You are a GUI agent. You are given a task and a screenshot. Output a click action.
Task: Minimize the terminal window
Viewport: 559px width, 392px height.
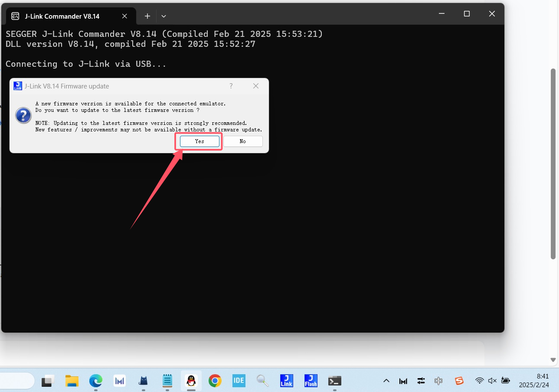click(x=441, y=14)
